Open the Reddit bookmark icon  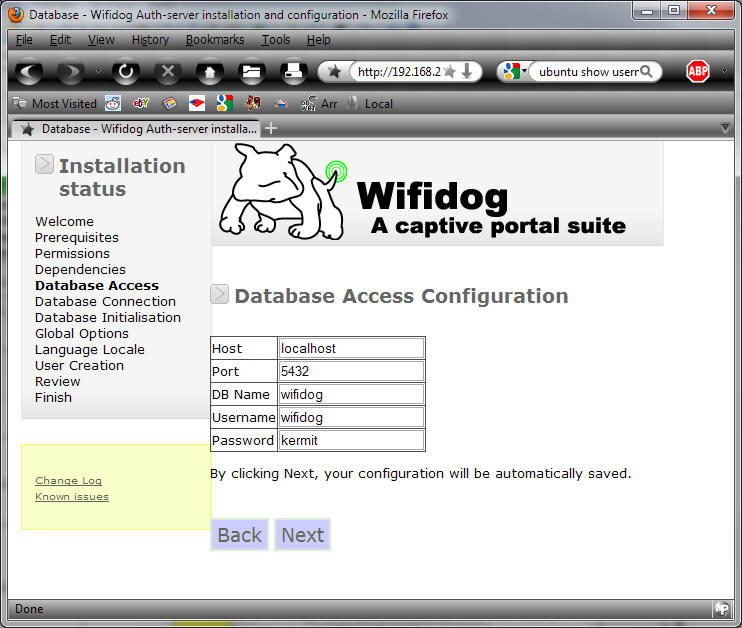click(x=113, y=103)
